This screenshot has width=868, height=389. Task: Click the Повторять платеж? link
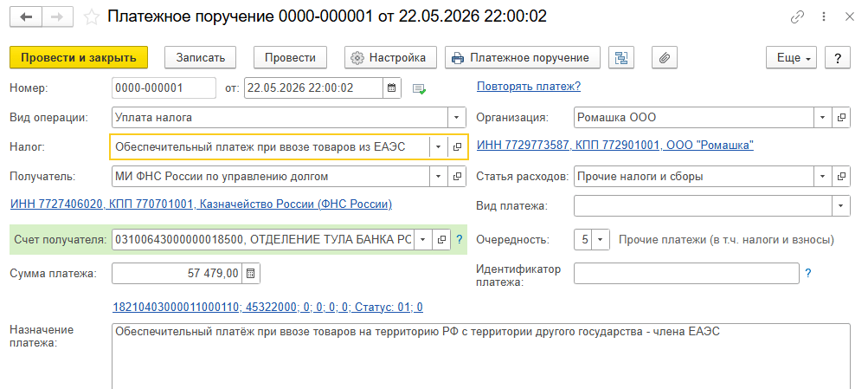[x=529, y=87]
